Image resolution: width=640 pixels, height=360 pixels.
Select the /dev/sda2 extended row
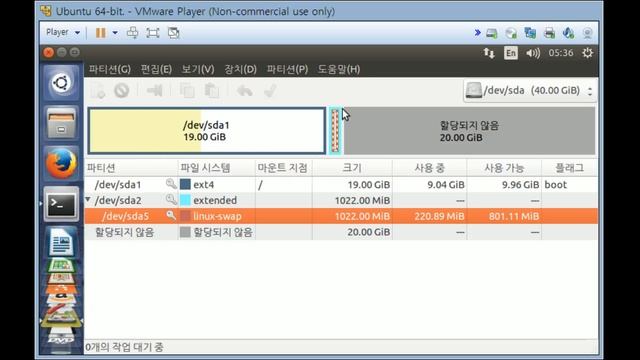[x=341, y=200]
